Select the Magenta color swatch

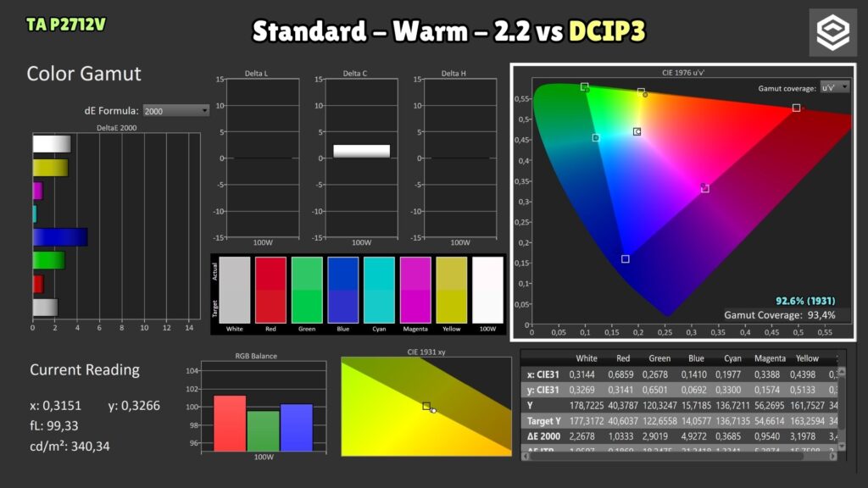pyautogui.click(x=415, y=290)
